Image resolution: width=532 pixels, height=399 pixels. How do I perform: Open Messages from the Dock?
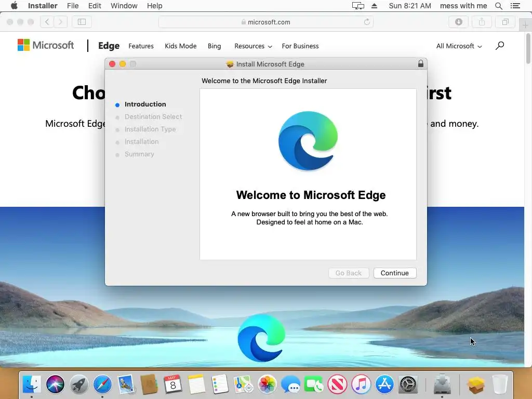pyautogui.click(x=290, y=385)
